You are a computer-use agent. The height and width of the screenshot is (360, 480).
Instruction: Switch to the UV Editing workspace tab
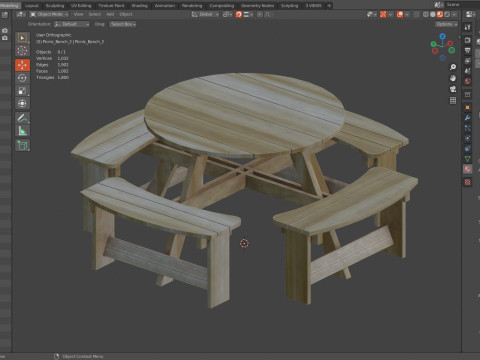pyautogui.click(x=81, y=6)
